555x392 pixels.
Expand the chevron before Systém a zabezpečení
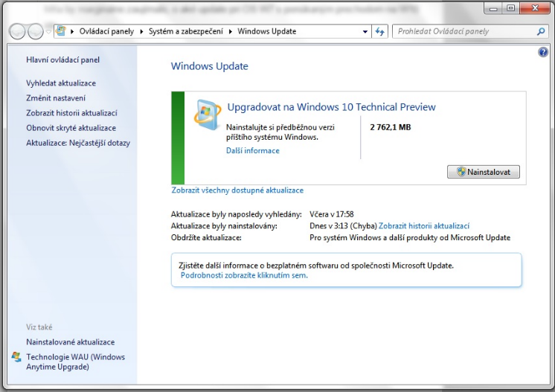point(141,31)
